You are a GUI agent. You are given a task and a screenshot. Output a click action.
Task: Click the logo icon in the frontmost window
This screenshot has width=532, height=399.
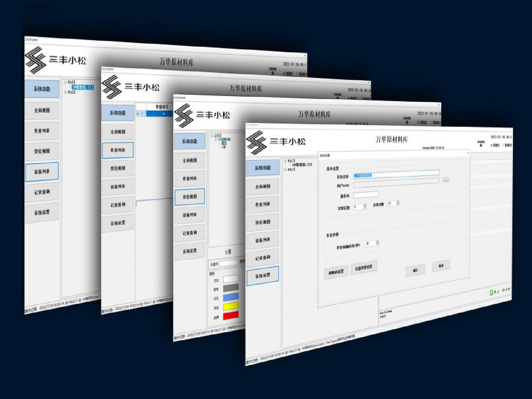(x=256, y=142)
